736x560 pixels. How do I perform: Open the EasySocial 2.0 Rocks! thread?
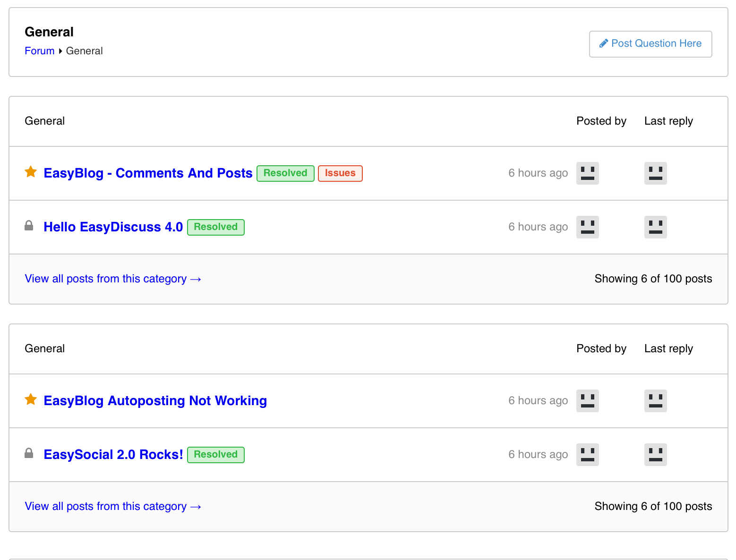113,455
